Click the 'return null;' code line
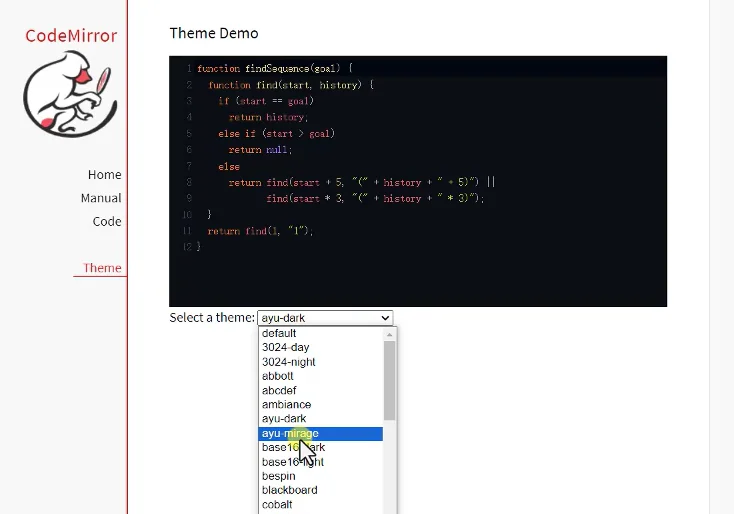This screenshot has height=514, width=734. tap(260, 150)
